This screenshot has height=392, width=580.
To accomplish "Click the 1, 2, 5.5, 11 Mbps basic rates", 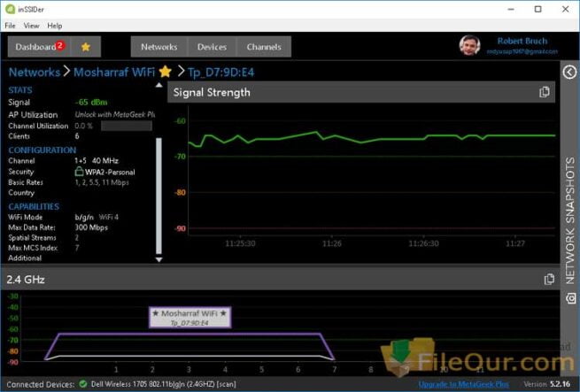I will click(102, 182).
